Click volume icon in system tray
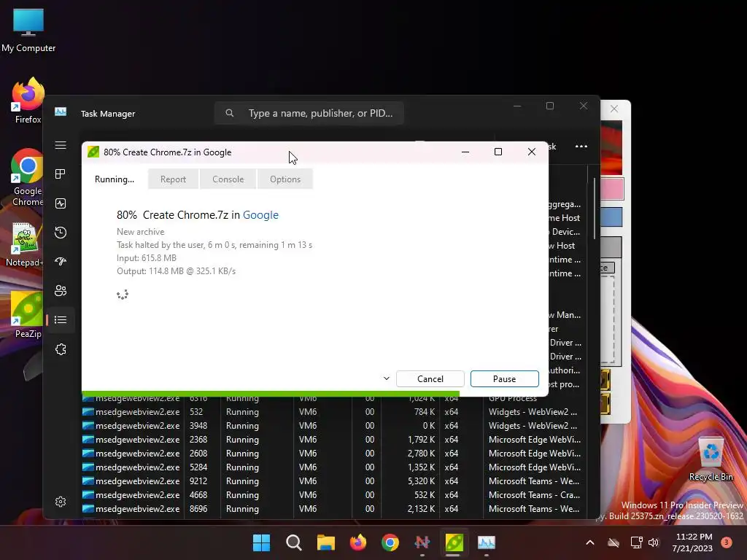This screenshot has width=747, height=560. [654, 542]
